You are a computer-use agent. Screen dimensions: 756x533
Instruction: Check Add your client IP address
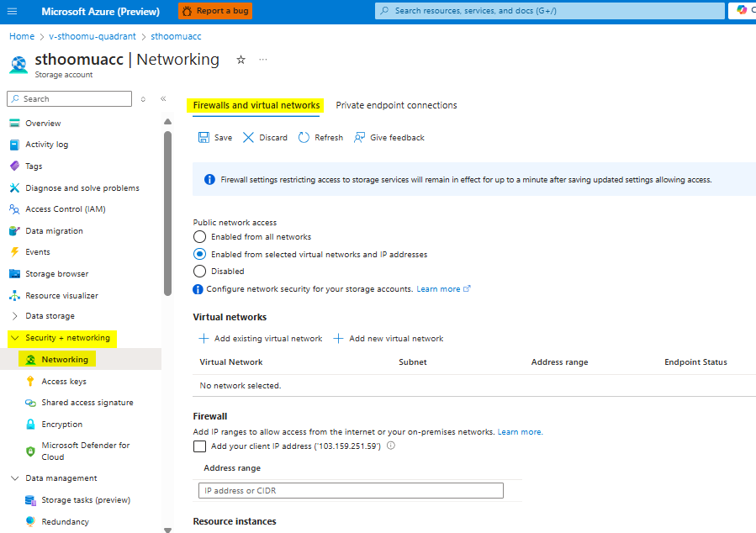[x=199, y=446]
